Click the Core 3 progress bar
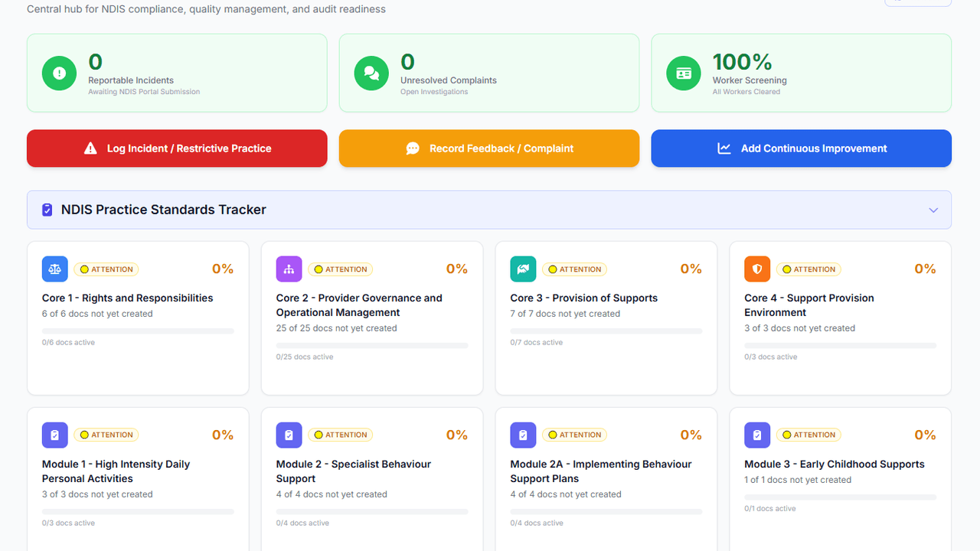Image resolution: width=980 pixels, height=551 pixels. point(606,331)
